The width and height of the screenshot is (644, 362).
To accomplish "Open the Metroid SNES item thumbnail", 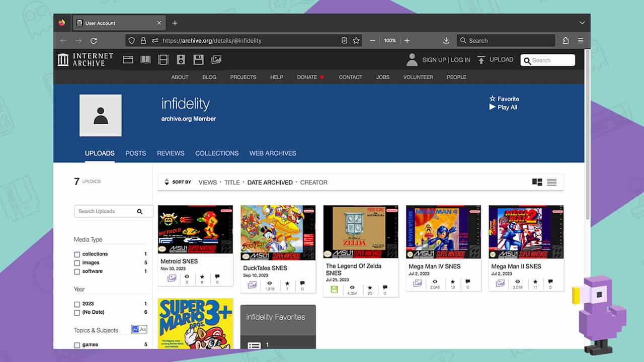I will (x=195, y=229).
